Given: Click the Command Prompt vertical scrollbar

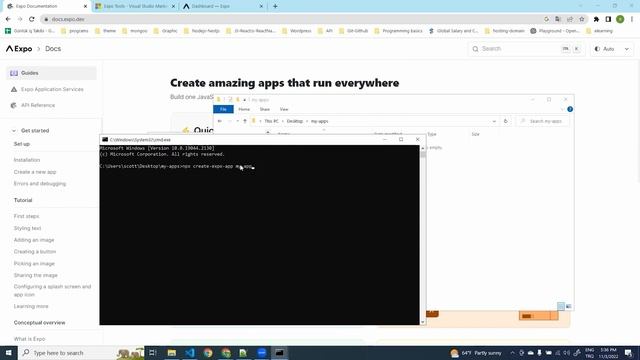Looking at the screenshot, I should pos(423,235).
